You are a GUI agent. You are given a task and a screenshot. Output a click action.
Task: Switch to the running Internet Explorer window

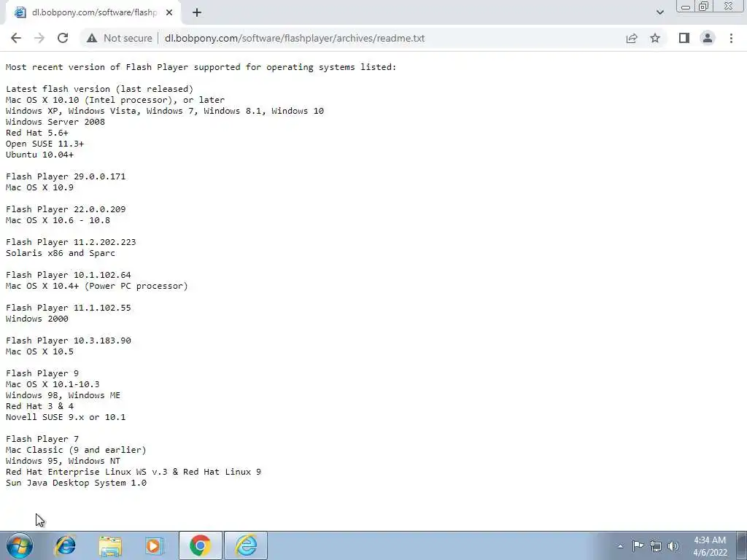coord(246,545)
